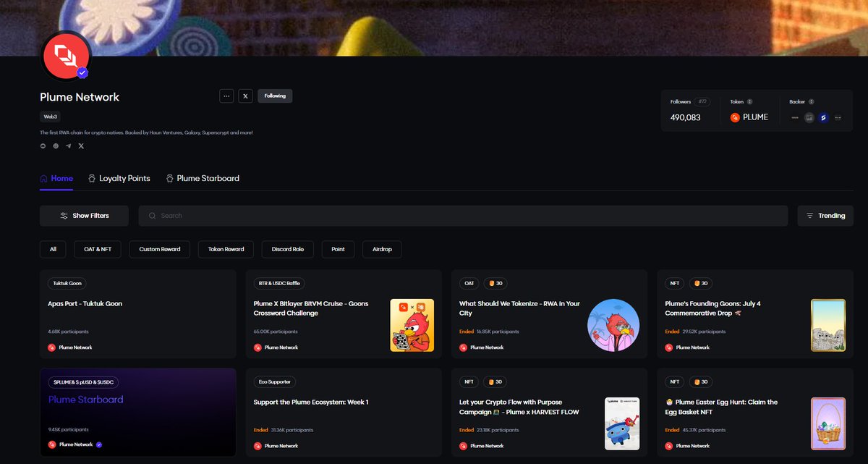This screenshot has height=464, width=868.
Task: Click the Web3 tag
Action: click(51, 116)
